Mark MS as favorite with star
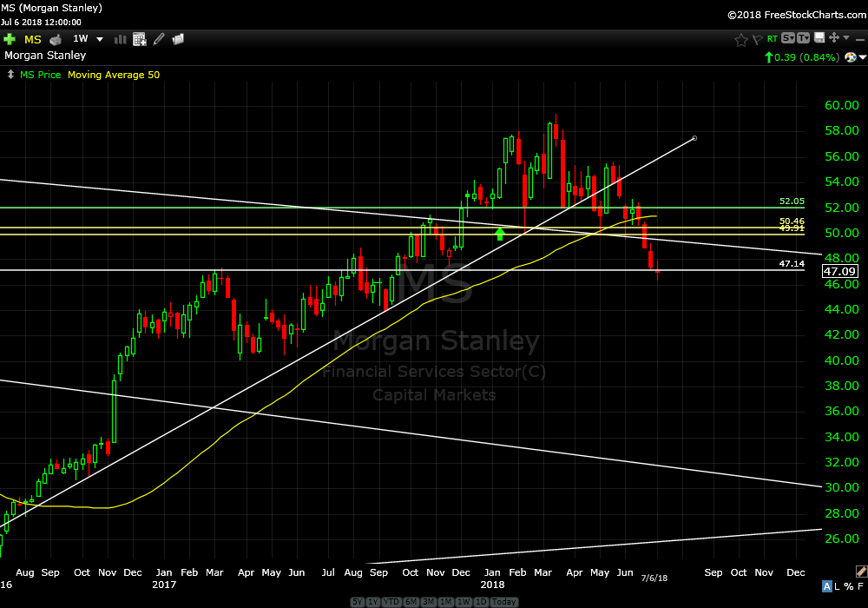The width and height of the screenshot is (868, 608). 740,39
